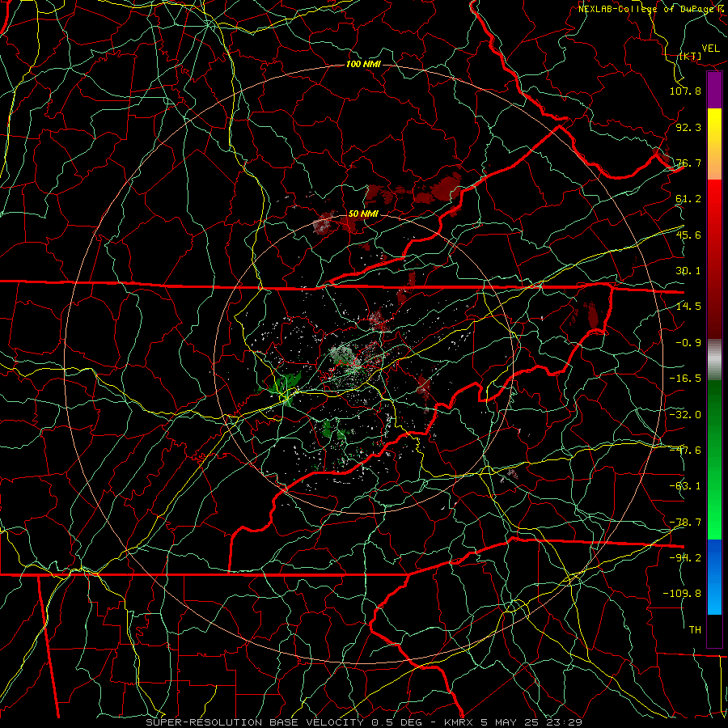The image size is (728, 728).
Task: Click the -94.2 velocity scale value
Action: (x=685, y=558)
